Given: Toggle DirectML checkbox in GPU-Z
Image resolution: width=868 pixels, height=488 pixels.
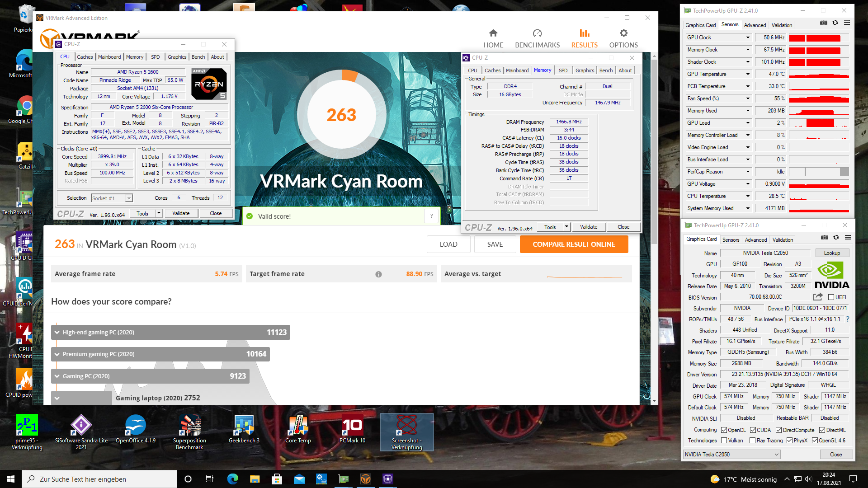Looking at the screenshot, I should (x=822, y=430).
